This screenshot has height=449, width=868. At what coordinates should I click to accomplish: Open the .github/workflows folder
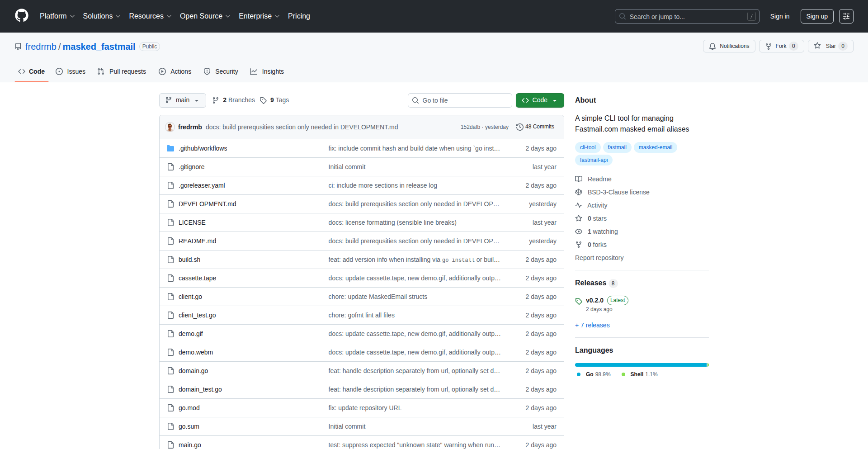pyautogui.click(x=203, y=148)
